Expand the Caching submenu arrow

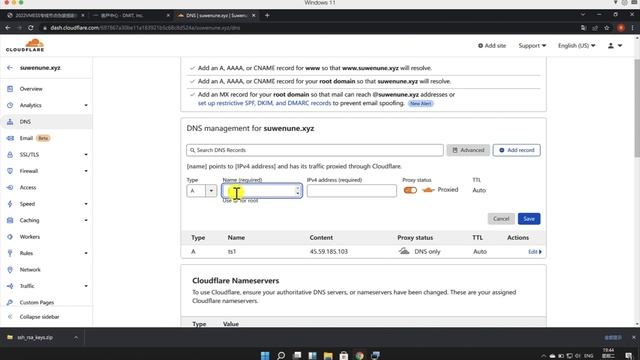click(x=86, y=220)
